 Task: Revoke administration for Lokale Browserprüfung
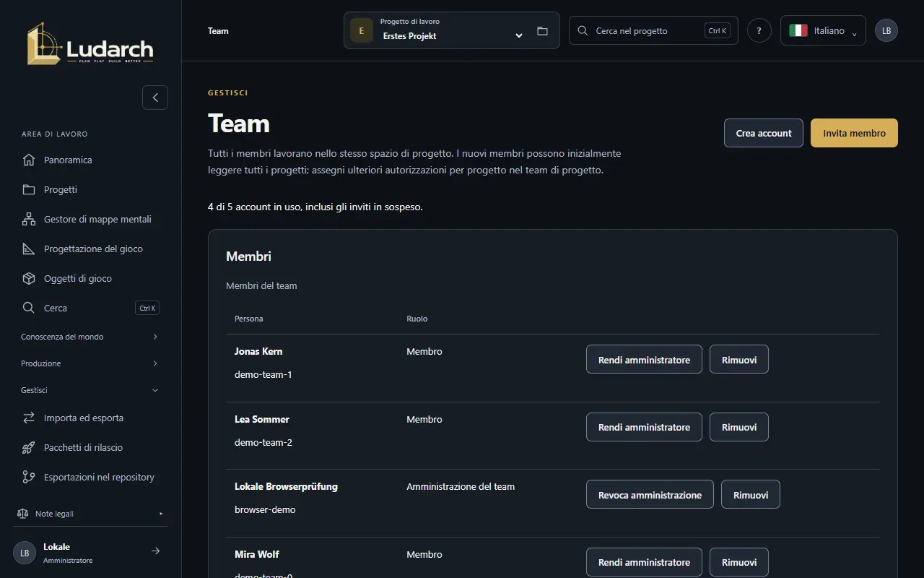(x=650, y=494)
